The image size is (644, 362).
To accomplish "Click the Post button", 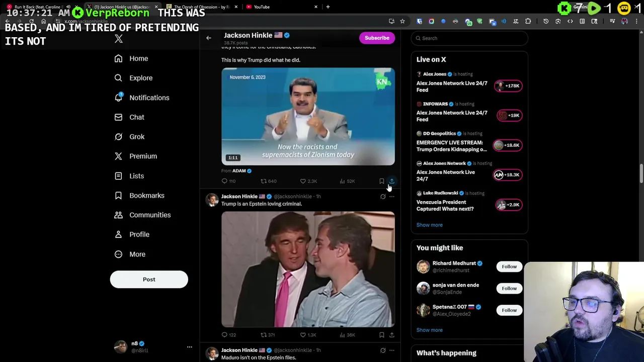I will point(149,280).
